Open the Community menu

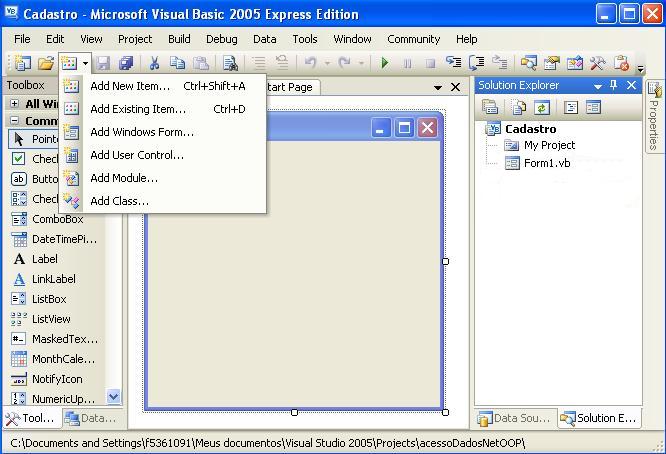point(414,39)
